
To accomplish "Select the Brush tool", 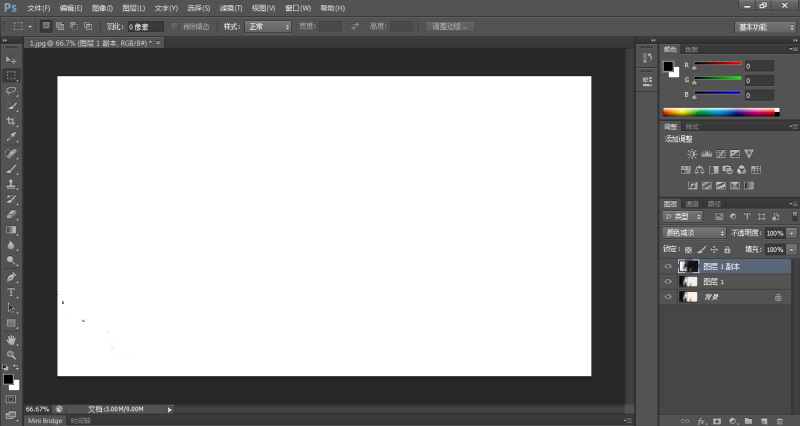I will pos(12,168).
